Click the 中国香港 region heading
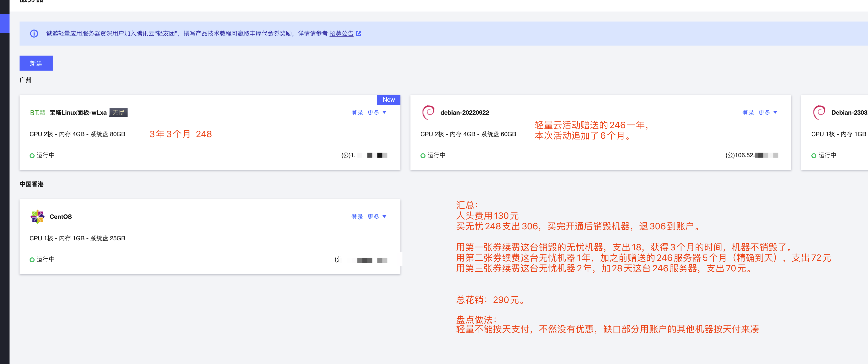868x364 pixels. (32, 184)
